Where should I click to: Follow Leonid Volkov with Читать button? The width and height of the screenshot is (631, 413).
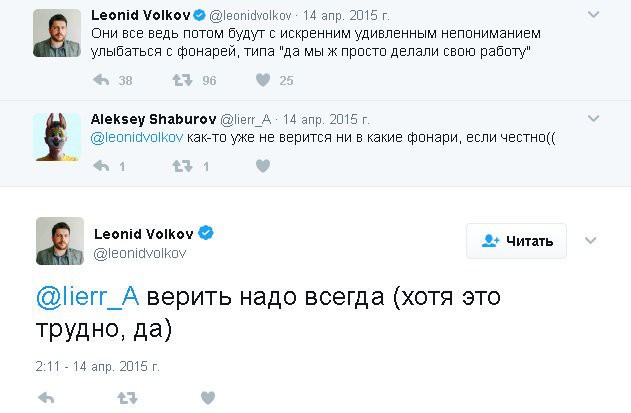click(516, 241)
